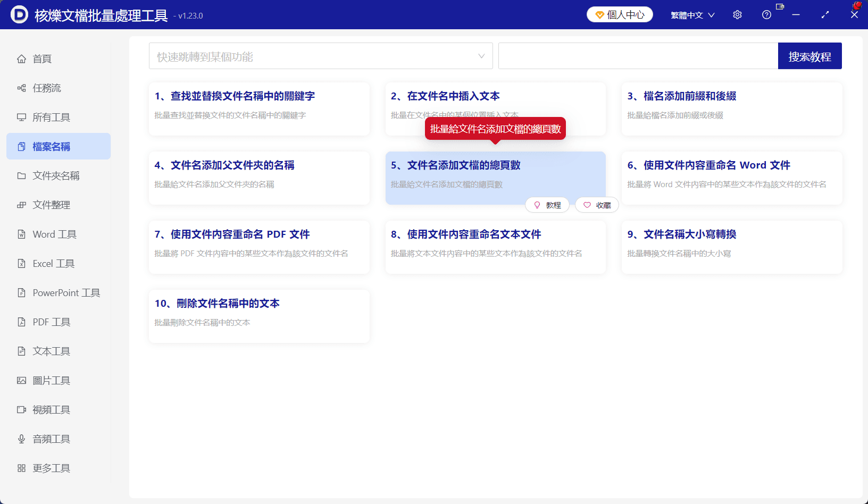Click the Excel document icon in sidebar

[21, 264]
